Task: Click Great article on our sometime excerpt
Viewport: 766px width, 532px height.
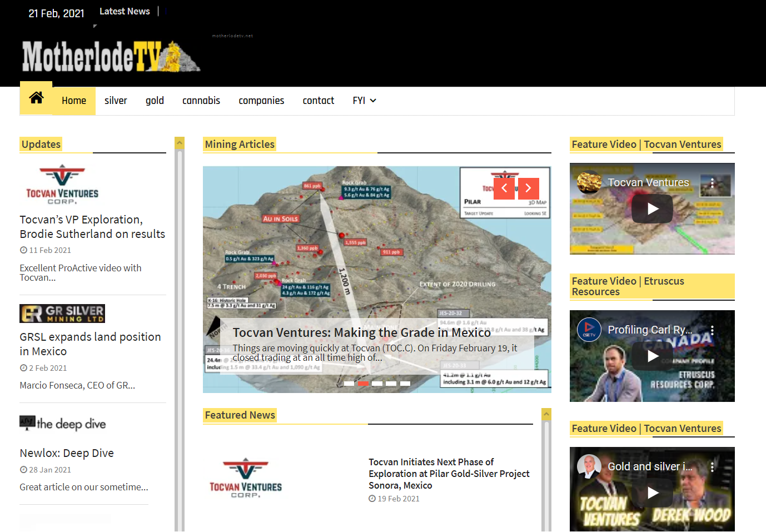Action: coord(84,487)
